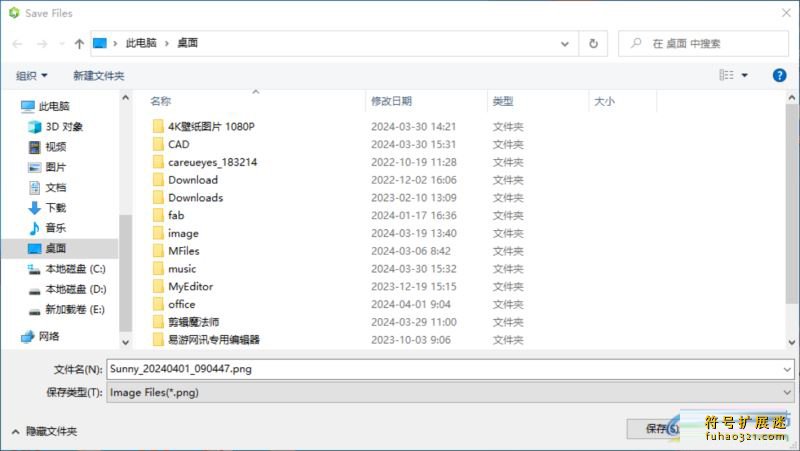Open 本地磁盘 (C:) drive in sidebar

pyautogui.click(x=74, y=269)
